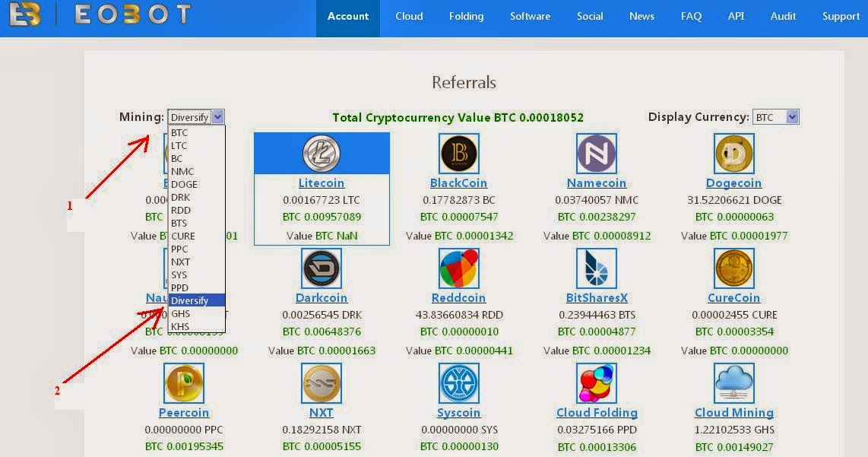Select DRK in Mining list

pos(197,197)
